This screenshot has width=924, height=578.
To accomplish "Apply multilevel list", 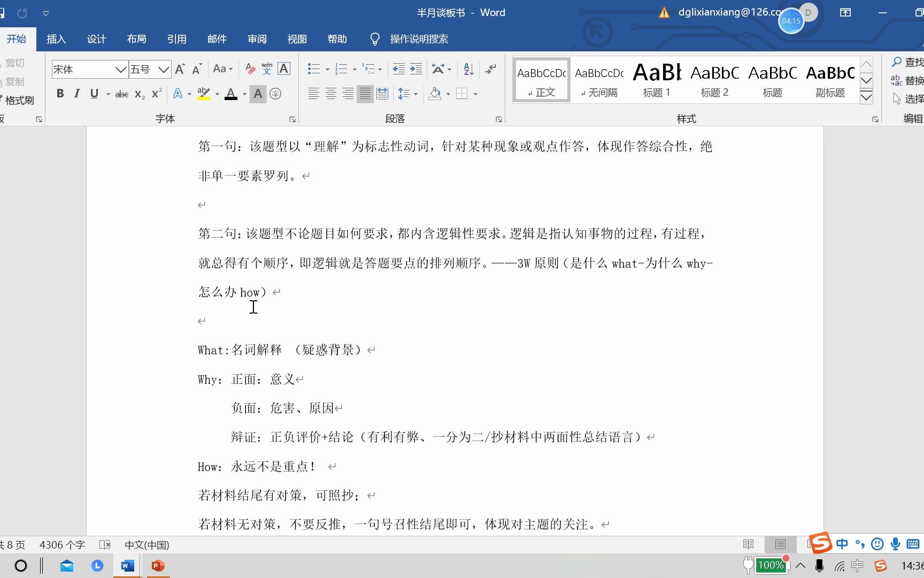I will pyautogui.click(x=368, y=69).
